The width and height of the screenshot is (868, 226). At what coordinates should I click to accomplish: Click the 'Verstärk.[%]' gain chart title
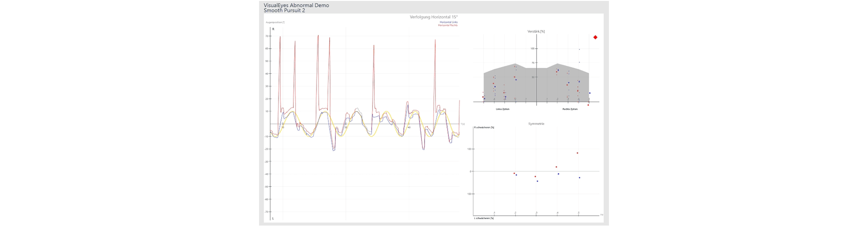(536, 31)
